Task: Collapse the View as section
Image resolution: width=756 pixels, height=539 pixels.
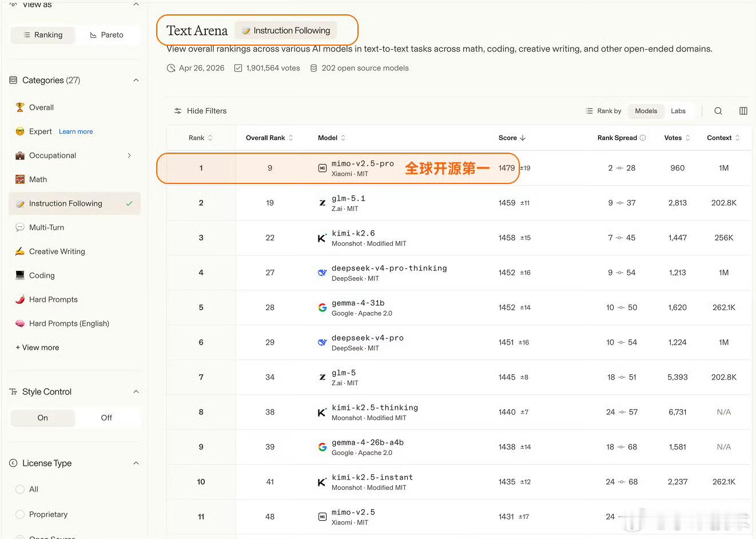Action: (136, 5)
